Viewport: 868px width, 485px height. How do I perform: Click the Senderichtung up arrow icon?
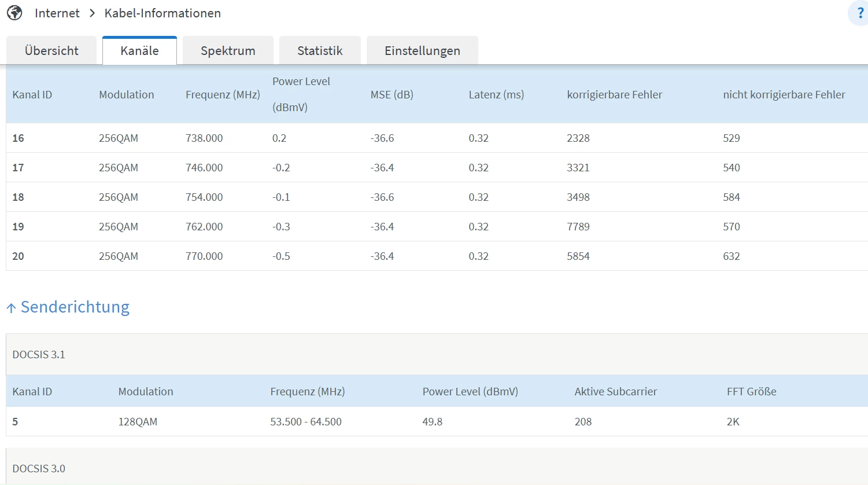(11, 308)
